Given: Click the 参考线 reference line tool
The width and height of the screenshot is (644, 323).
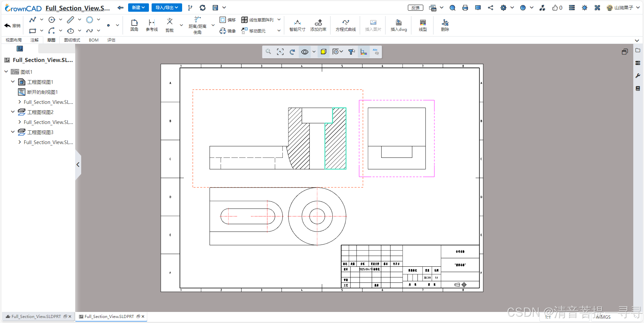Looking at the screenshot, I should [152, 25].
